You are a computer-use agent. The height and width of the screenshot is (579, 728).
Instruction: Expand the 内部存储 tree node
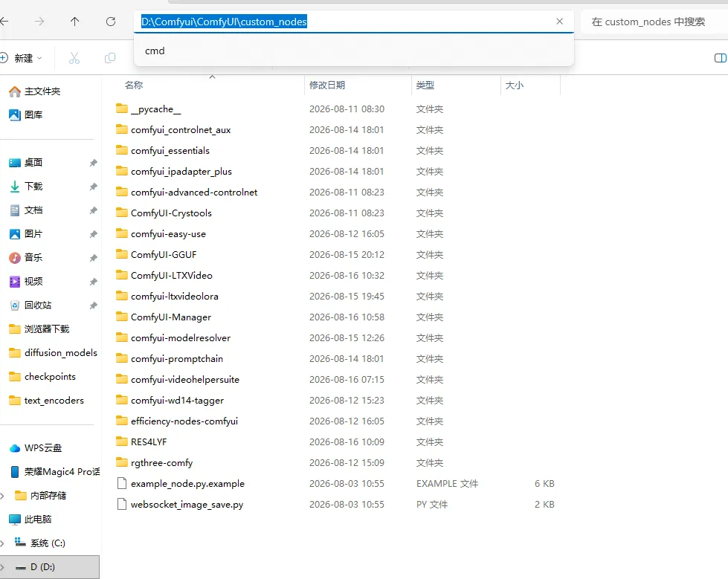pyautogui.click(x=3, y=496)
